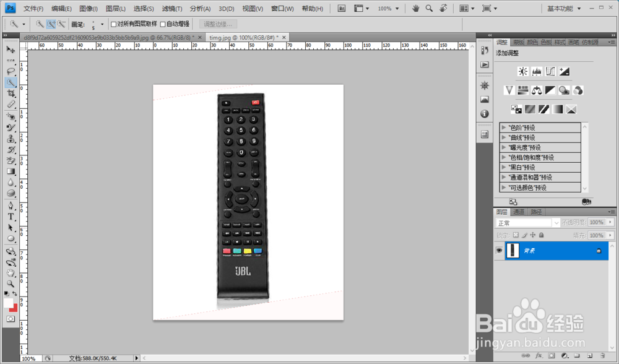Click the foreground color swatch

pos(8,303)
